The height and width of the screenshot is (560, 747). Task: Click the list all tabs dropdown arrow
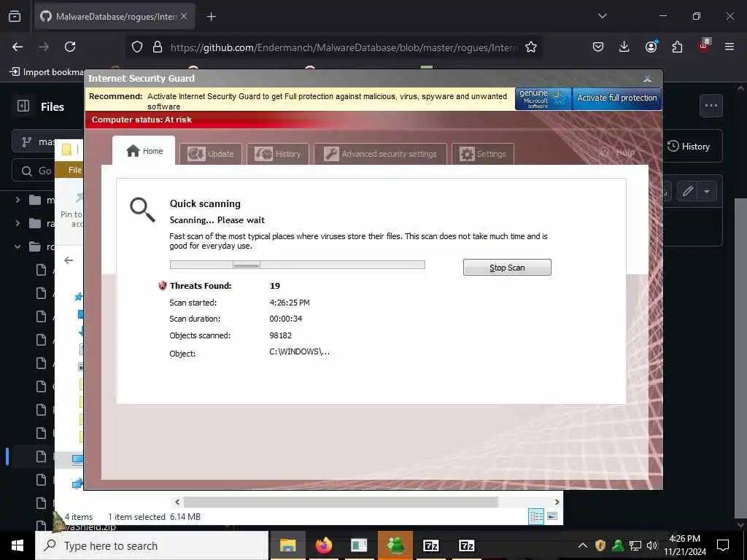602,16
